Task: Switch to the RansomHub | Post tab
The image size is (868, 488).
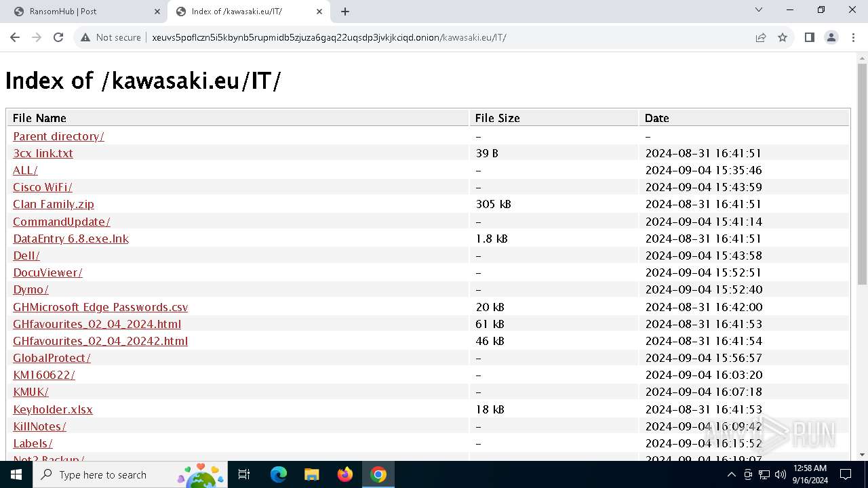Action: click(83, 12)
